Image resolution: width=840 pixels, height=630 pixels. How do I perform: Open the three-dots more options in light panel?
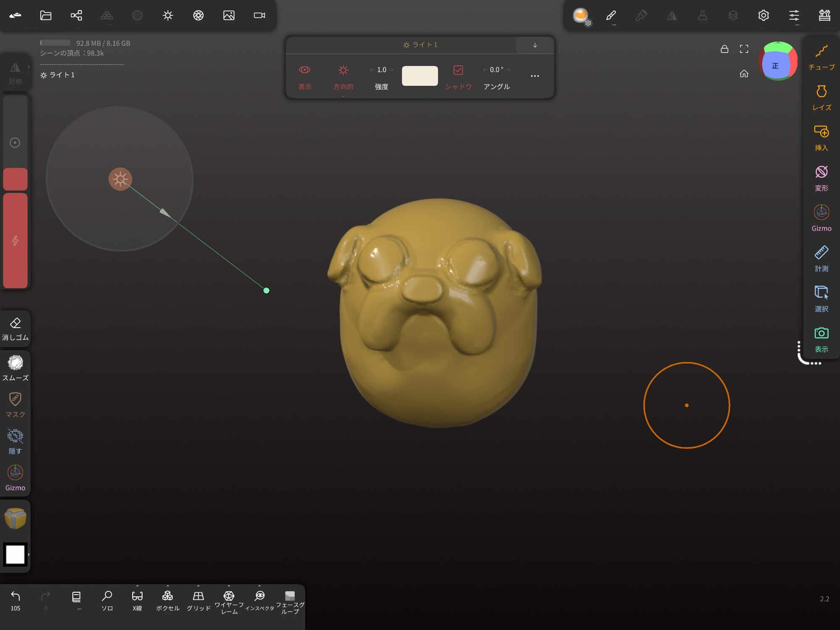[x=535, y=76]
